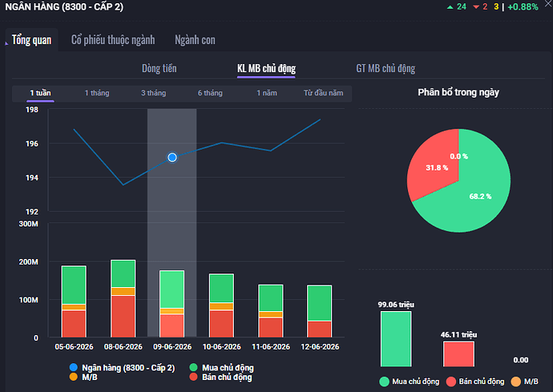Open the Ngành con tab
Viewport: 553px width, 392px height.
pyautogui.click(x=195, y=40)
